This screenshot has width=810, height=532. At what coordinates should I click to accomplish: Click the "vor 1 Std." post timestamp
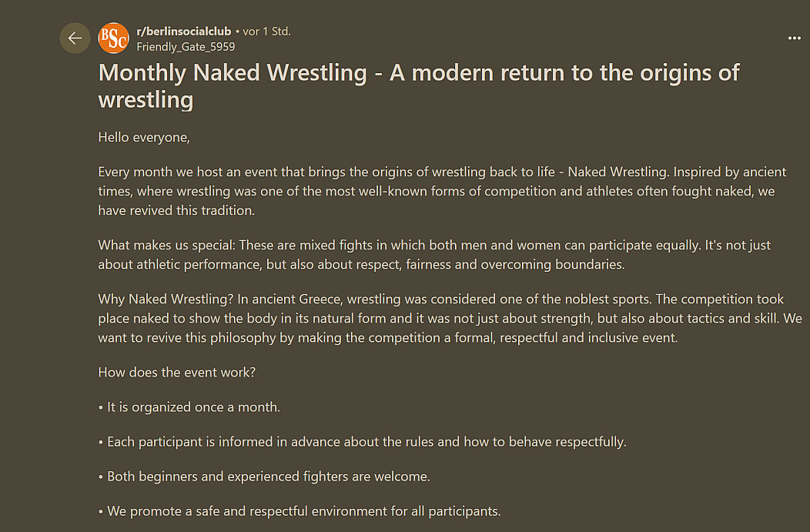[x=266, y=32]
